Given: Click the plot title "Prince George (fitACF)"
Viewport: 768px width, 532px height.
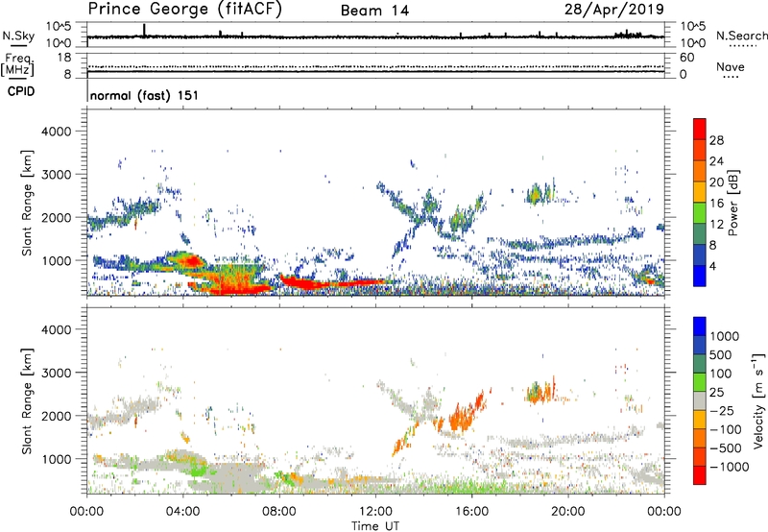Looking at the screenshot, I should point(185,10).
